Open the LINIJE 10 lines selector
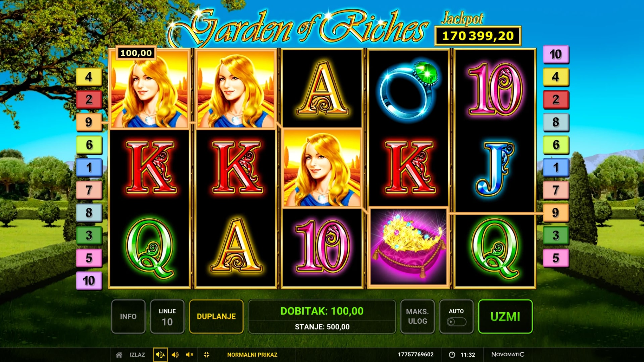 [167, 316]
